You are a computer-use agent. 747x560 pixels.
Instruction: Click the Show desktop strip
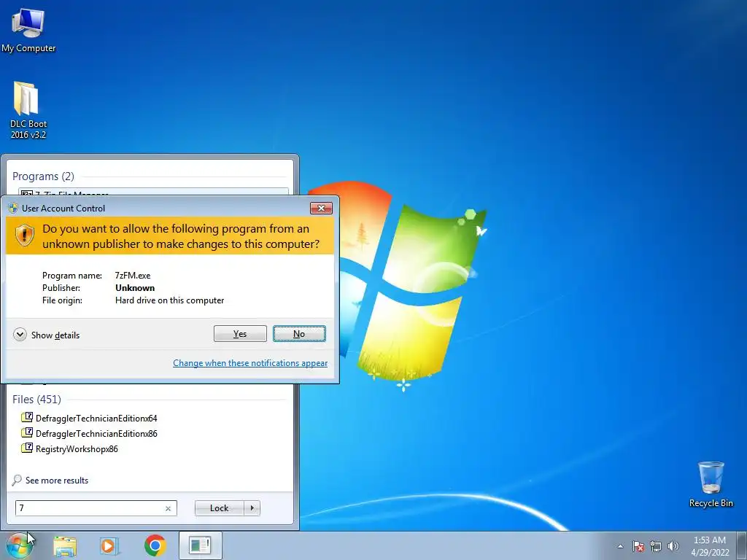pyautogui.click(x=741, y=546)
